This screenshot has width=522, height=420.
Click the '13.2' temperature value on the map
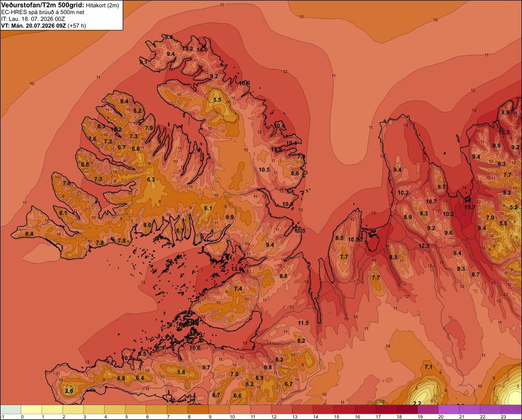click(187, 49)
